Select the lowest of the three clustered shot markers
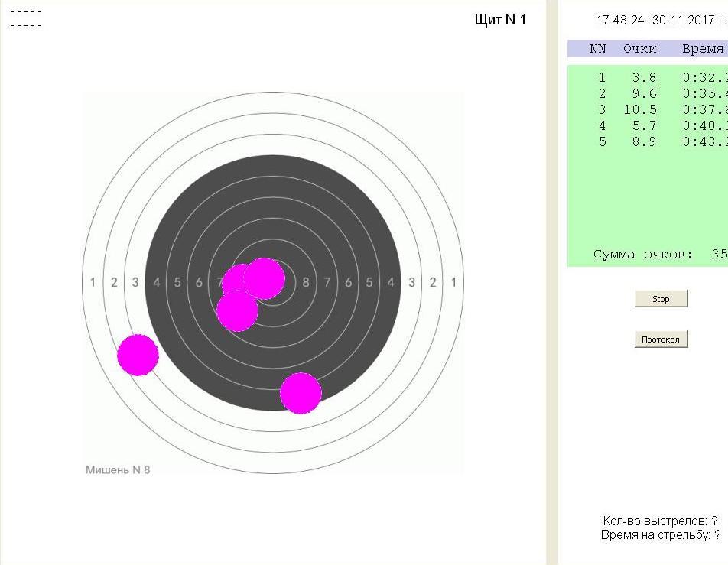Screen dimensions: 728x565 click(236, 312)
